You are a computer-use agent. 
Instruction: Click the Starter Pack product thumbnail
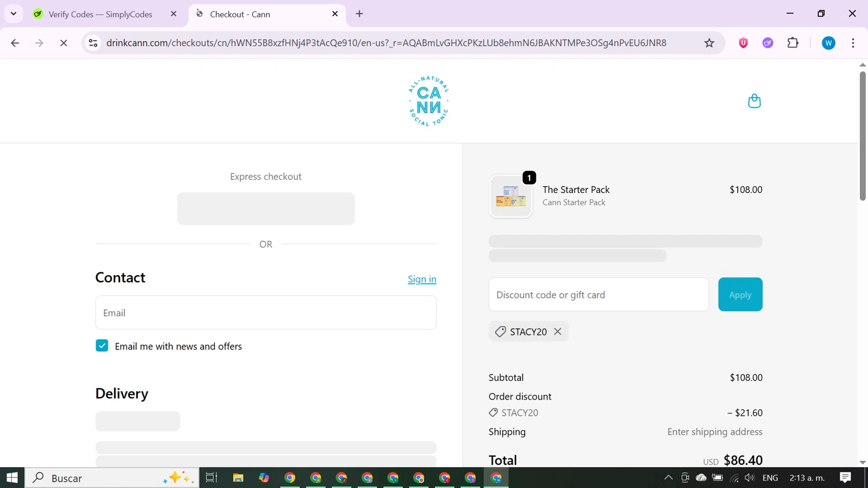tap(510, 197)
